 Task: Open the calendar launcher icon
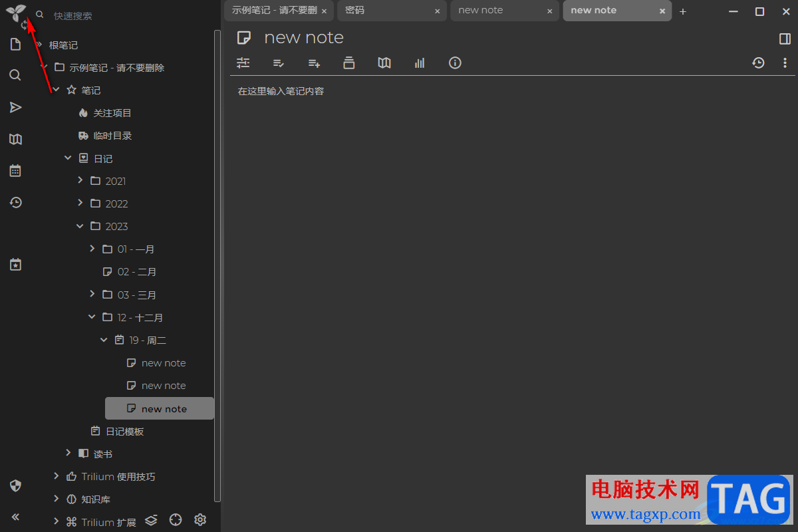pyautogui.click(x=15, y=171)
